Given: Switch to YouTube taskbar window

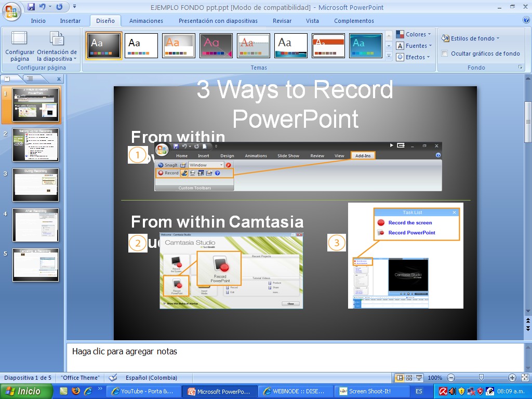Looking at the screenshot, I should pos(143,391).
